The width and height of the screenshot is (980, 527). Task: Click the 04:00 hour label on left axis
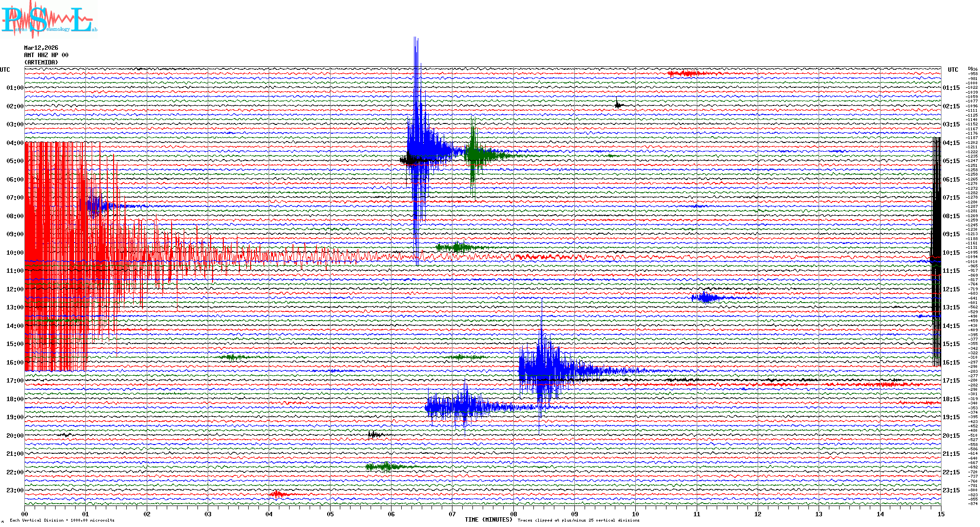15,143
